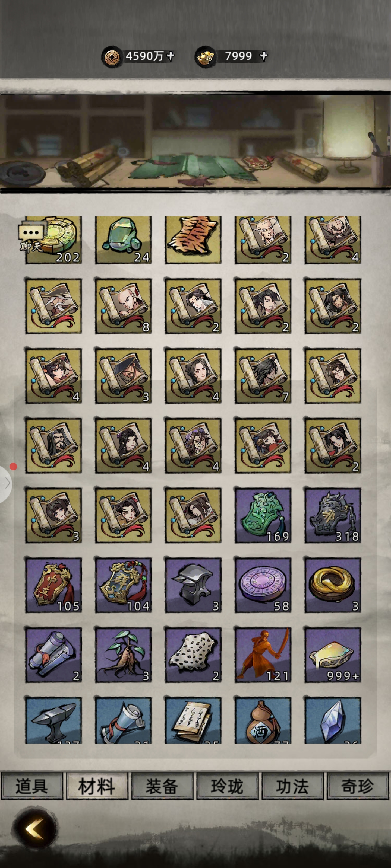Select the iron chain token with 318

(333, 515)
